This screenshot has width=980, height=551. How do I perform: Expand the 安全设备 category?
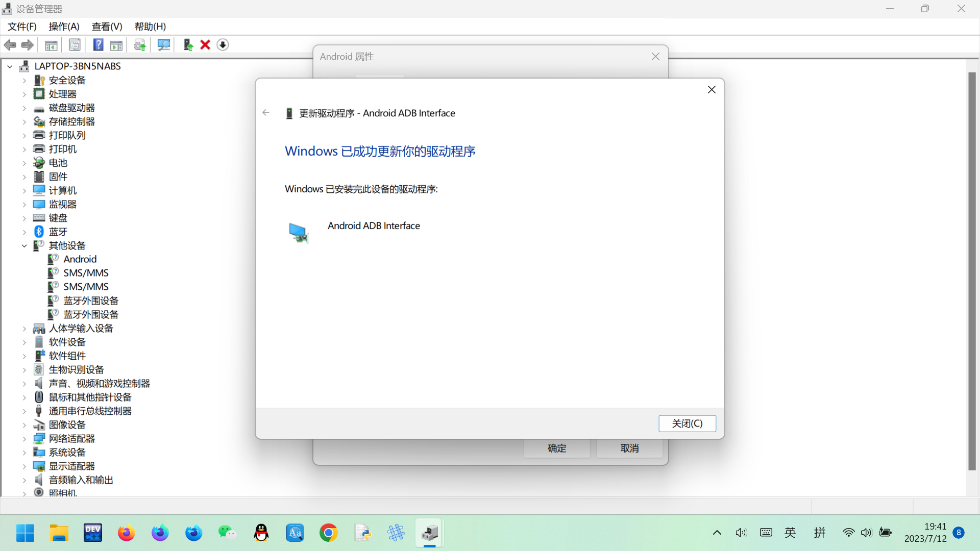click(x=24, y=81)
